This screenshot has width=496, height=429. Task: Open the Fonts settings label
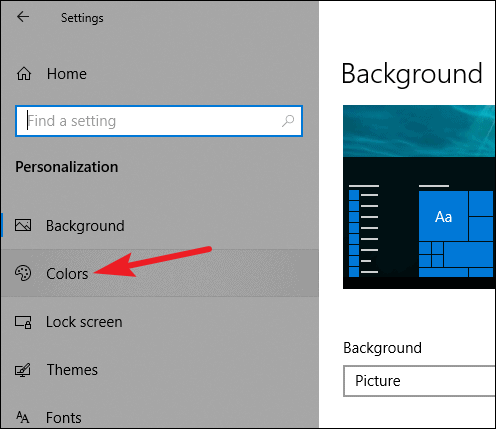(64, 418)
